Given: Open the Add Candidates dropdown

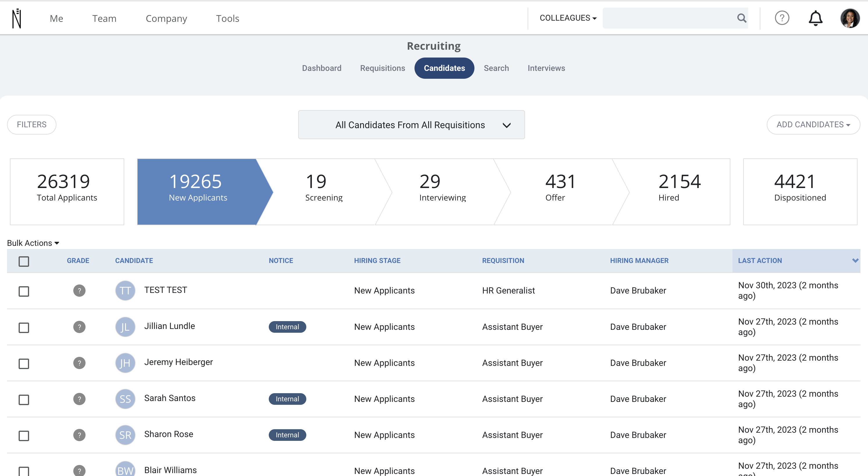Looking at the screenshot, I should coord(813,125).
